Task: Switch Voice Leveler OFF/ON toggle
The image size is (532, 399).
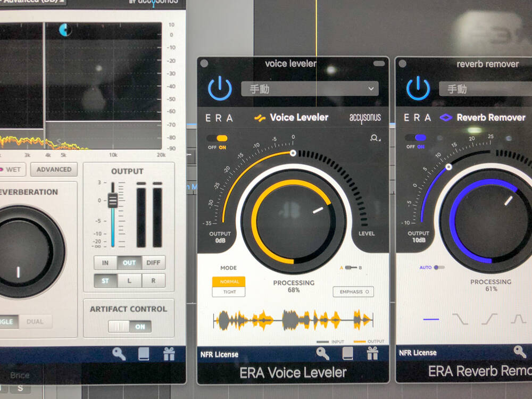Action: 218,138
